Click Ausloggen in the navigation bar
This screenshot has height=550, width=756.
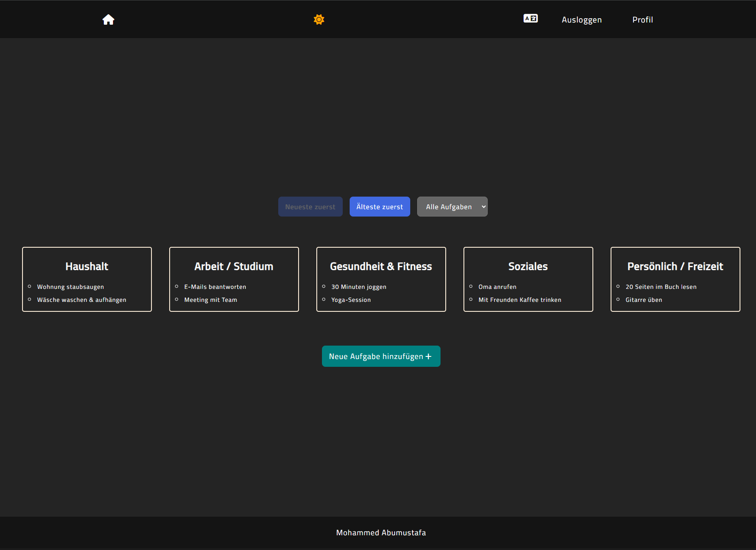(x=581, y=20)
